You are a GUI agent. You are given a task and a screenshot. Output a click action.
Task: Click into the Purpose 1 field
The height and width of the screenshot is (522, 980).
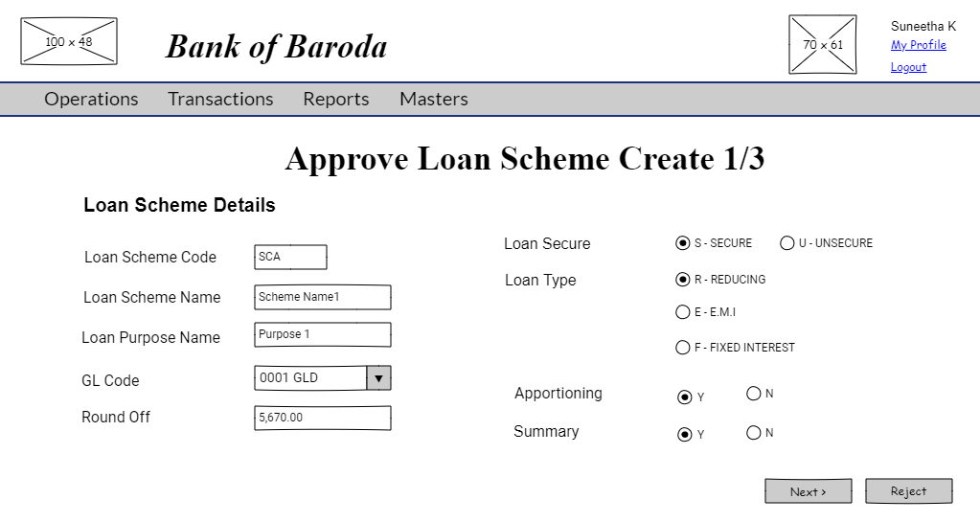point(322,334)
